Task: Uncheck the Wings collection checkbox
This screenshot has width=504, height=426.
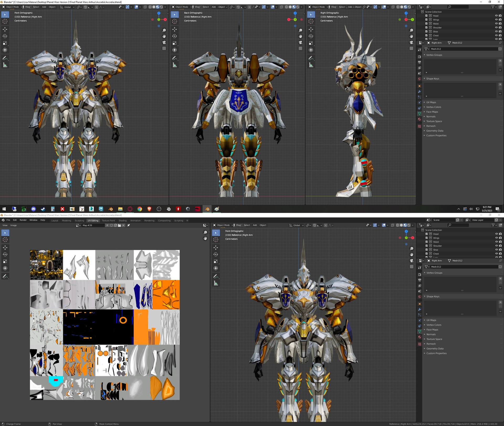Action: click(426, 19)
